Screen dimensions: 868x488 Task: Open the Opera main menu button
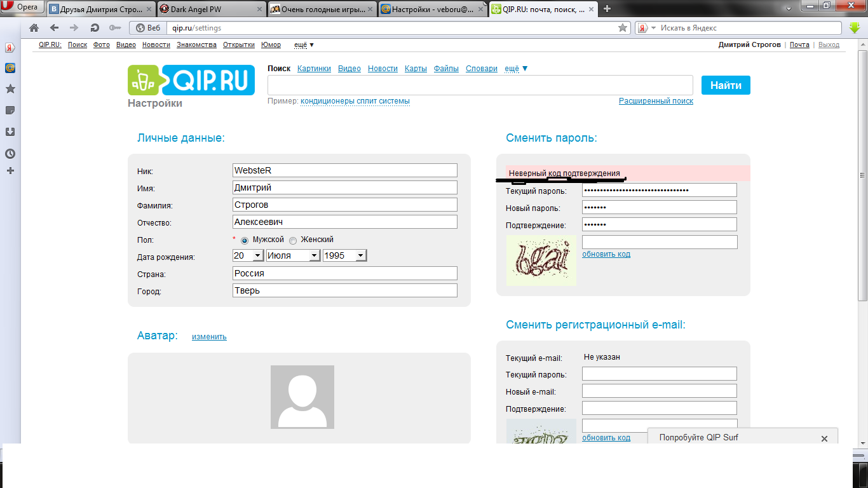[23, 8]
